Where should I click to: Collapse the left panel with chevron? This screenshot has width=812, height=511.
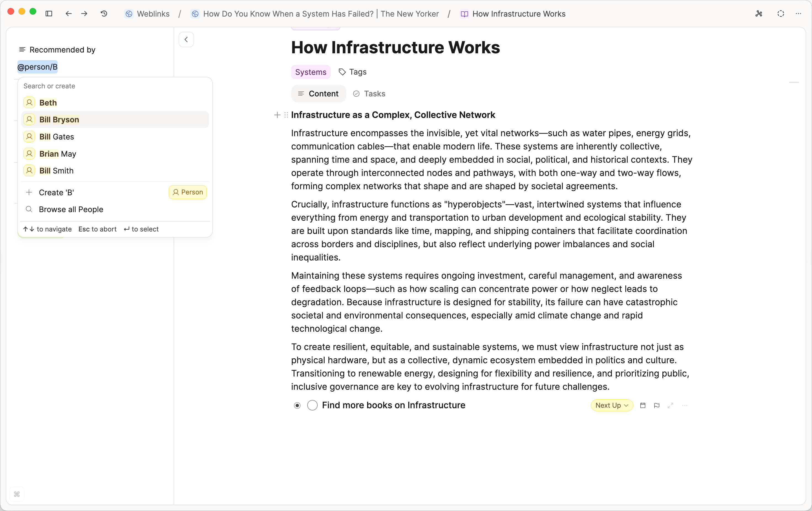click(x=186, y=39)
